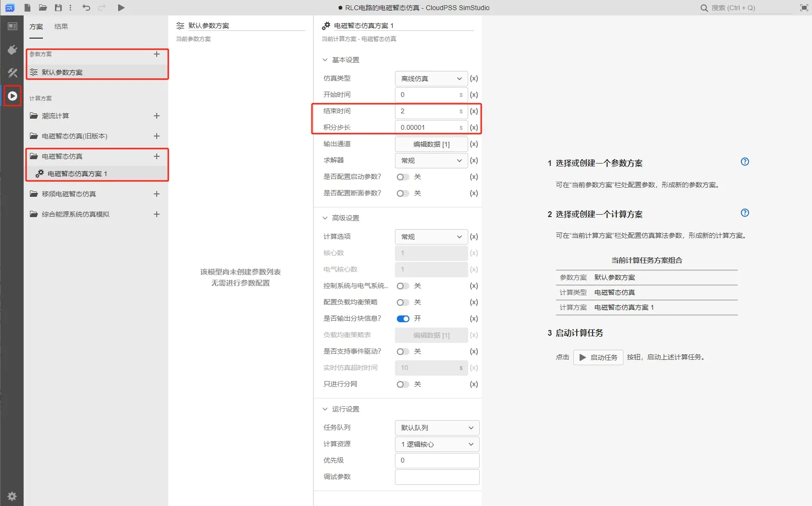The image size is (812, 506).
Task: Click the 调试参数 input field
Action: tap(437, 477)
